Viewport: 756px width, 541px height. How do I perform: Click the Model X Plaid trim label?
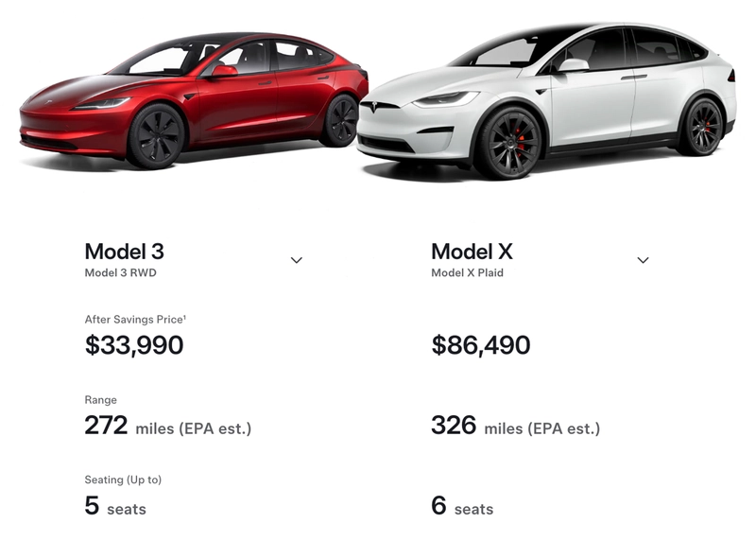click(x=467, y=272)
